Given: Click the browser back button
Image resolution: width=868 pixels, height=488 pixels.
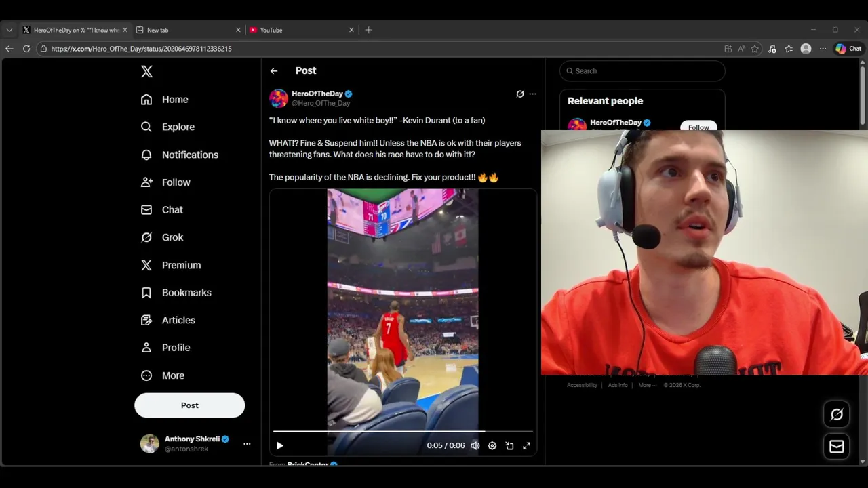Looking at the screenshot, I should coord(9,49).
